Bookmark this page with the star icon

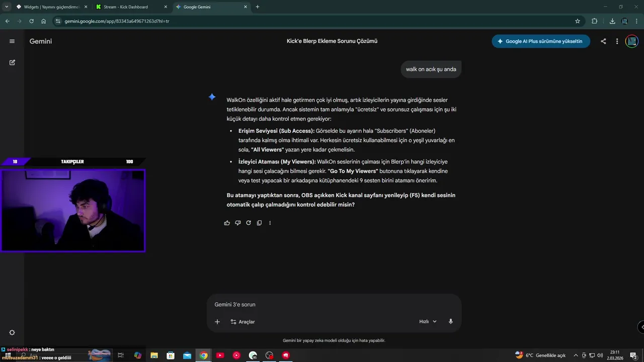[x=578, y=21]
